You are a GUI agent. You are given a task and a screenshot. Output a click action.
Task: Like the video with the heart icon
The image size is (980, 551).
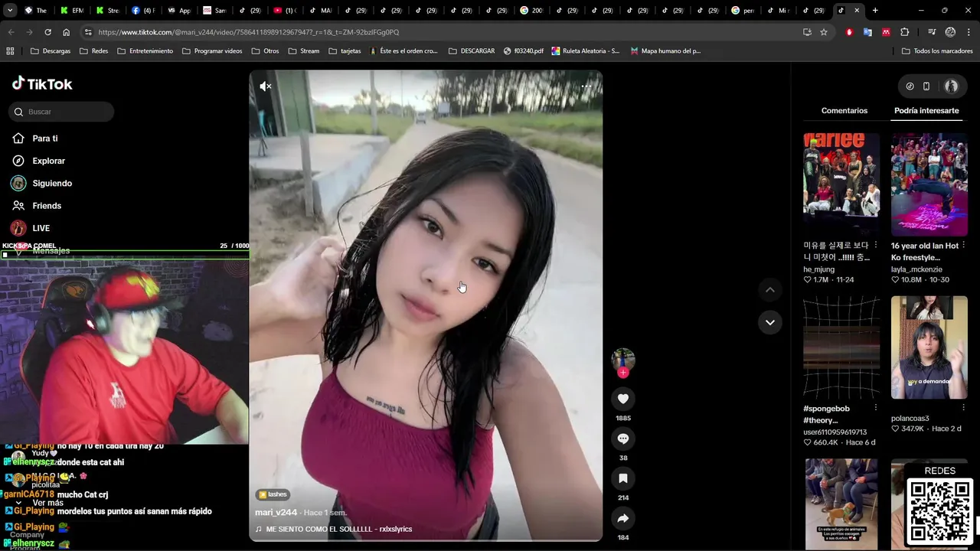click(x=623, y=399)
